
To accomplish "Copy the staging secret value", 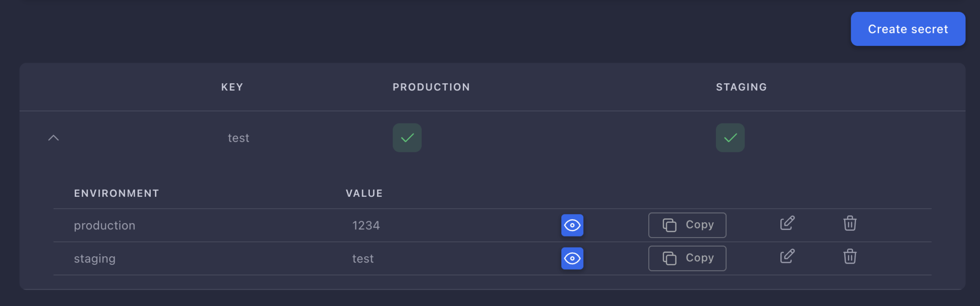I will coord(687,259).
